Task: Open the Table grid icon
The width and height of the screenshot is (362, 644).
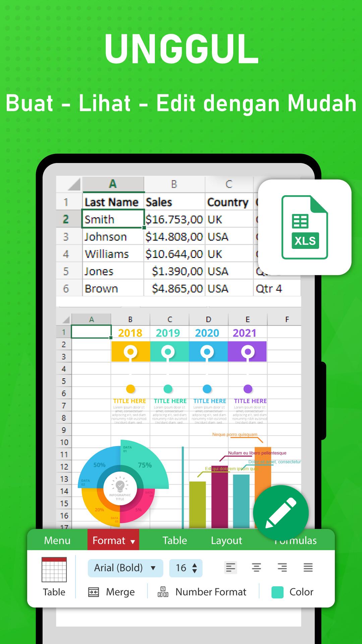Action: pyautogui.click(x=54, y=569)
